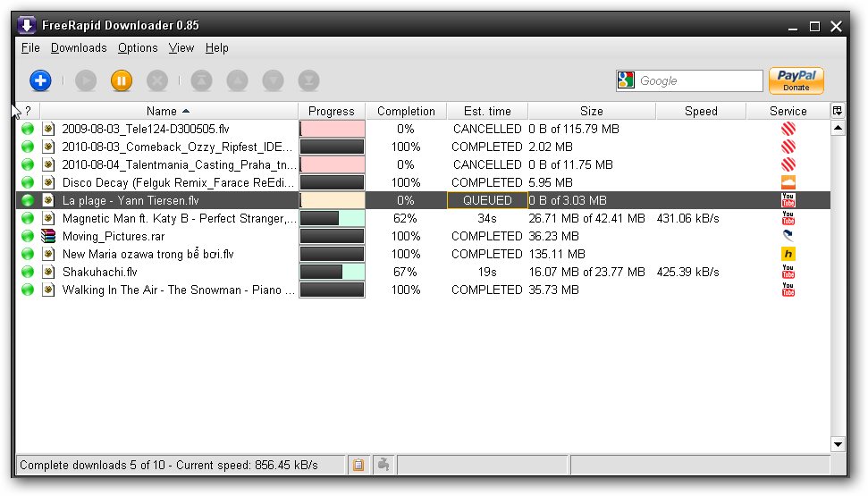Open the column chooser icon beside Service

pos(838,112)
